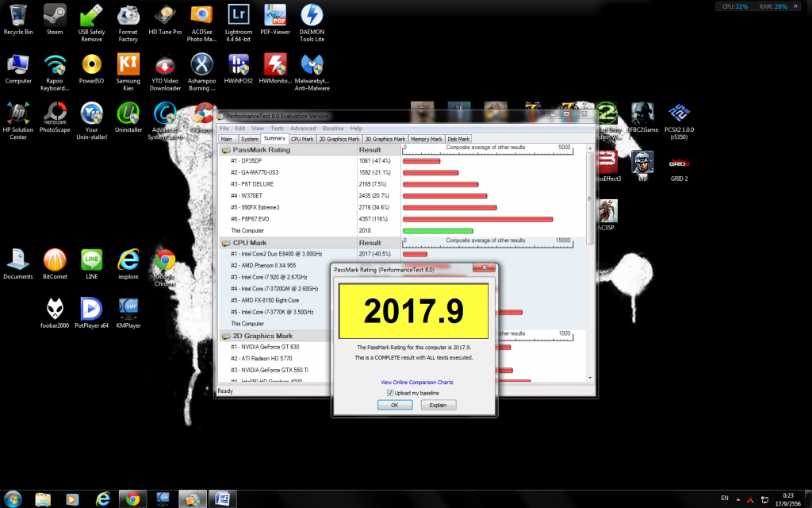Switch to the System tab
The height and width of the screenshot is (508, 812).
[x=249, y=139]
